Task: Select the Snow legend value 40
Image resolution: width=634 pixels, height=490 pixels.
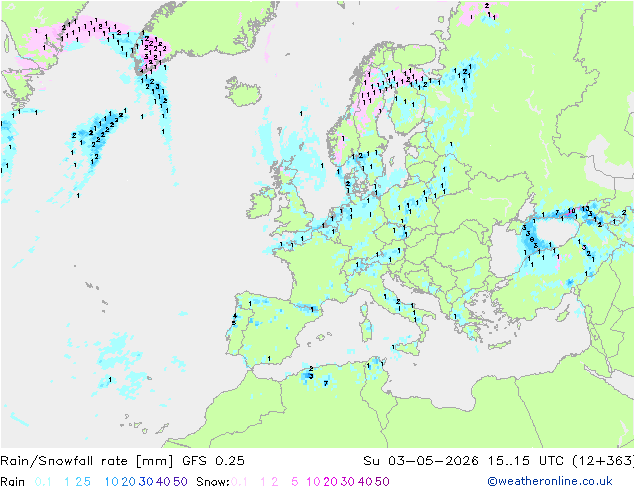Action: (x=365, y=482)
